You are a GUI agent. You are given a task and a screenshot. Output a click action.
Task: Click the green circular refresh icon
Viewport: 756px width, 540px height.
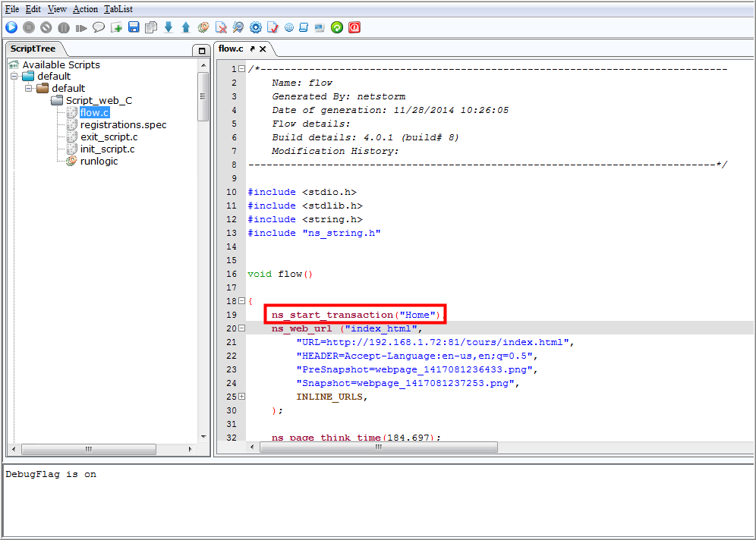pos(337,27)
